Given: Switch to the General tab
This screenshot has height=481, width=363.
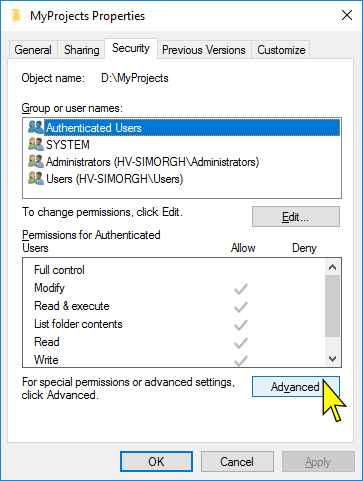Looking at the screenshot, I should tap(33, 50).
